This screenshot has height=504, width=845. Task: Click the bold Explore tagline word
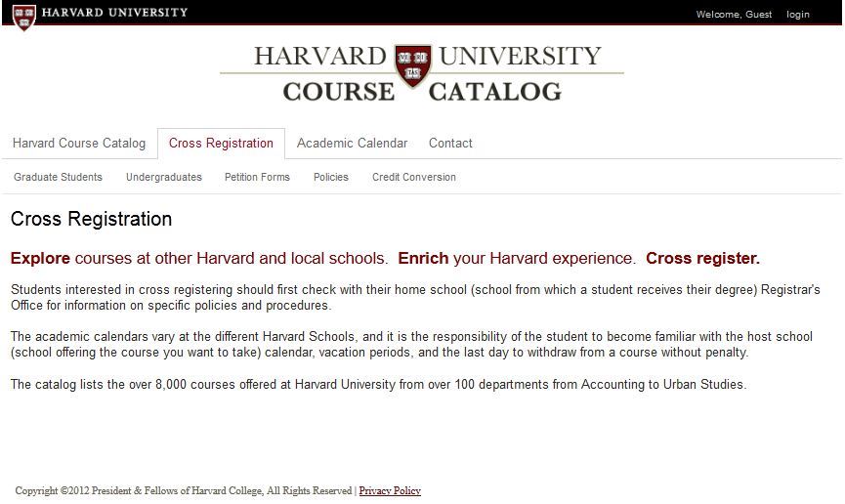click(40, 258)
